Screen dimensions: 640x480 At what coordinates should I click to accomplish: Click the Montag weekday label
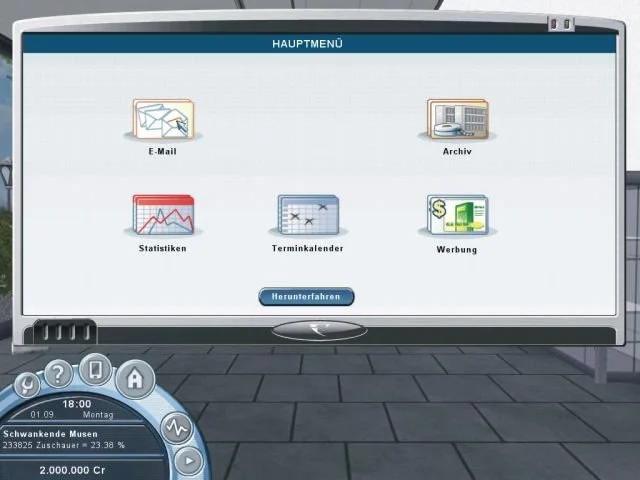(98, 415)
